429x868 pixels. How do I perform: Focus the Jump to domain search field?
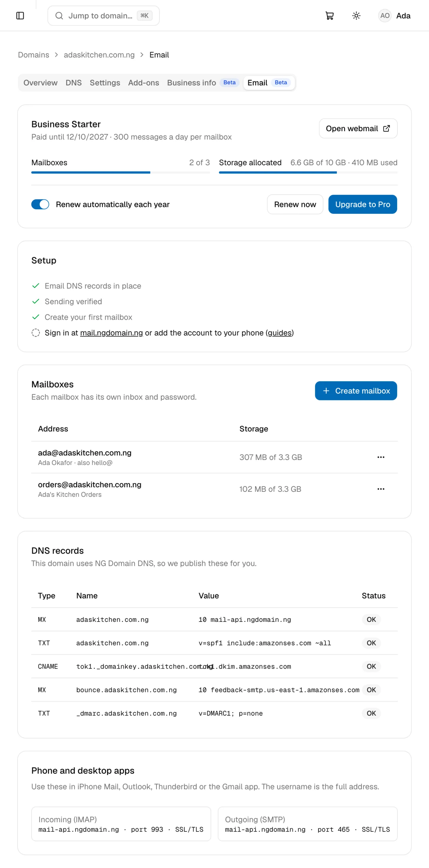(104, 15)
